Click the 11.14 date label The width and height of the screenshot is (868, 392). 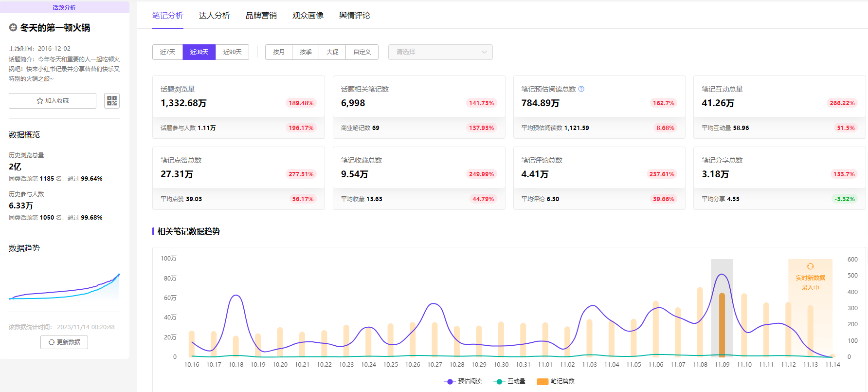point(832,364)
